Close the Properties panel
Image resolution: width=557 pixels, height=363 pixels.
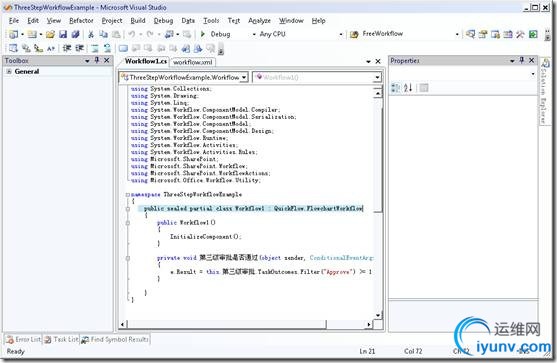point(531,60)
